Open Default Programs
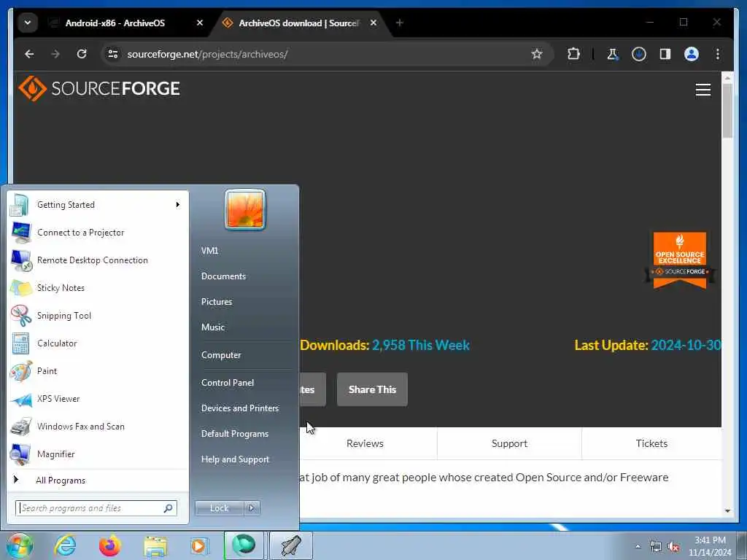Image resolution: width=747 pixels, height=560 pixels. click(235, 434)
